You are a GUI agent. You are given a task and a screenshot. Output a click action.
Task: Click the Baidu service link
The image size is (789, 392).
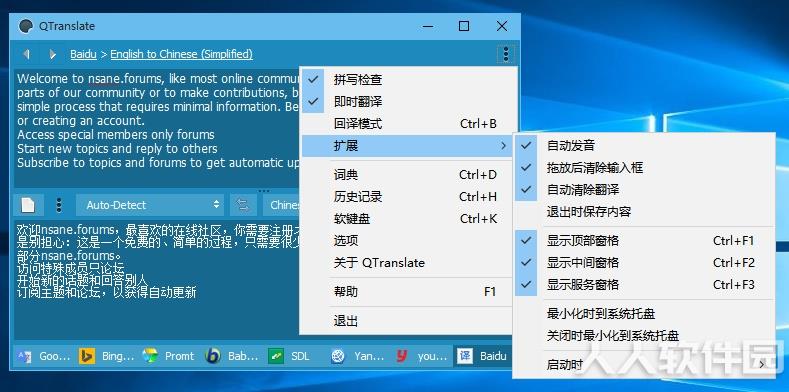coord(84,54)
